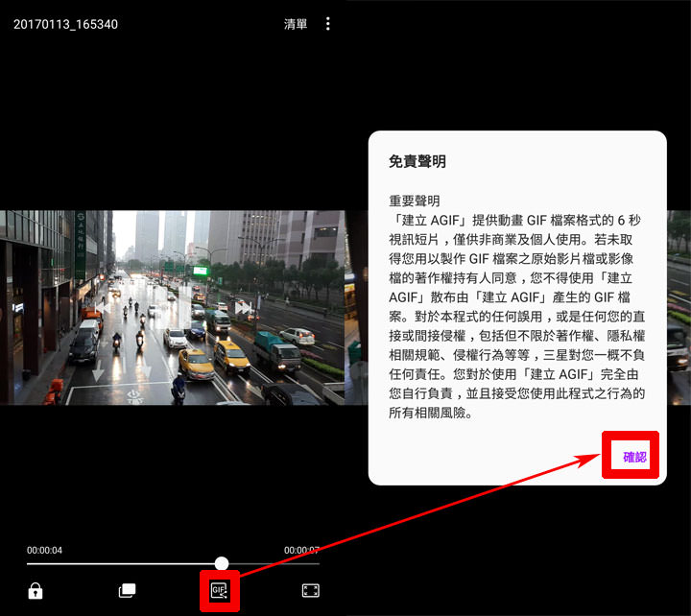Pause the video using the center control

tap(173, 308)
